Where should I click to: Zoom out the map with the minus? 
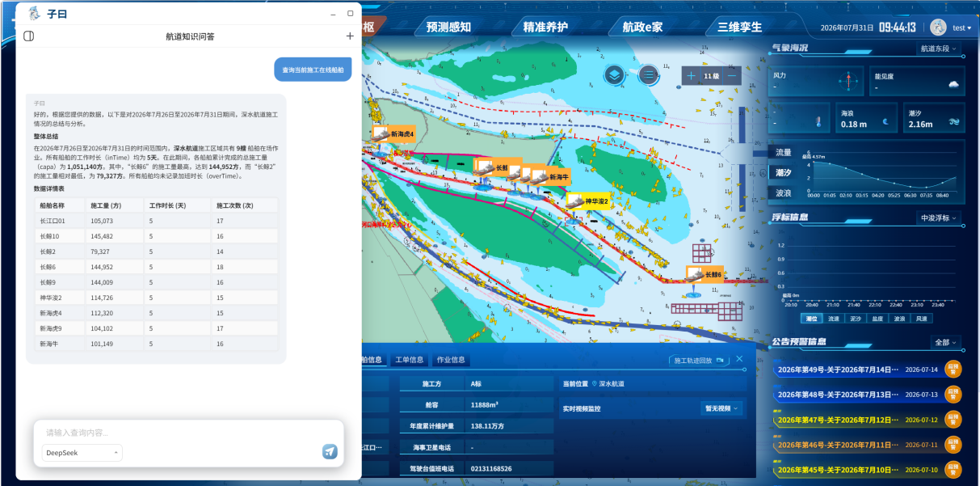click(732, 76)
